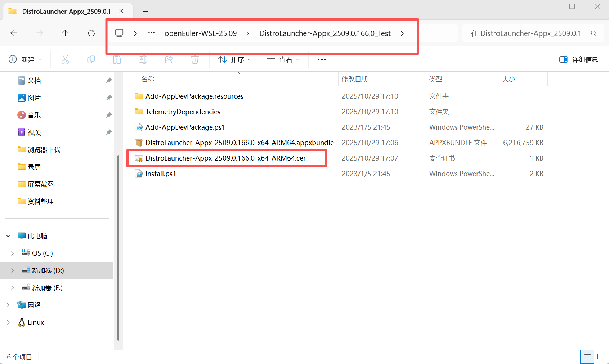Open the See more options ellipsis
The height and width of the screenshot is (364, 609).
[322, 60]
